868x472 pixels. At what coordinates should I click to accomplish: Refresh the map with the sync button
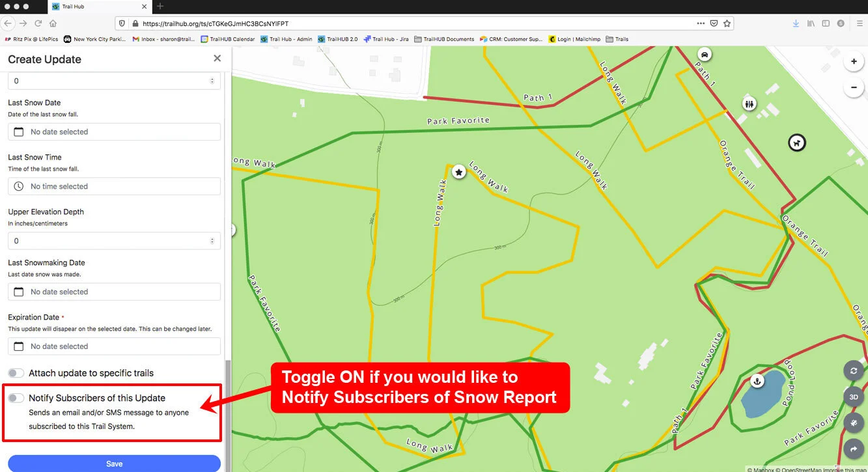pos(854,371)
